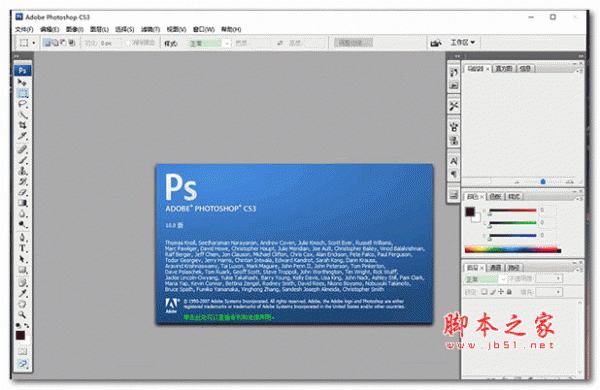Open the Filter (T) menu
The height and width of the screenshot is (390, 600).
150,29
